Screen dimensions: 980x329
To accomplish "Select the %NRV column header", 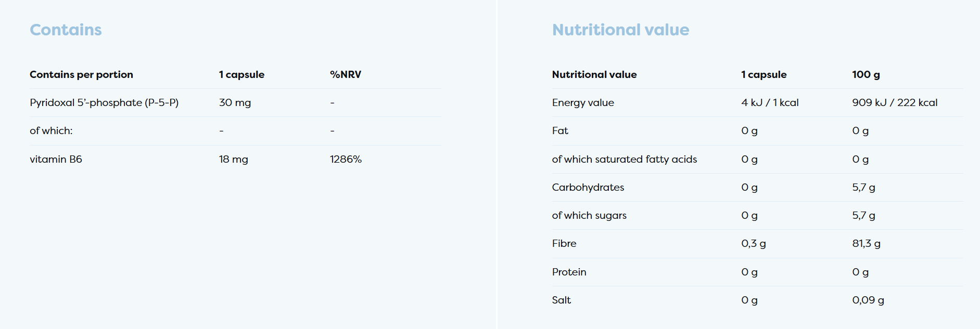I will click(x=345, y=75).
